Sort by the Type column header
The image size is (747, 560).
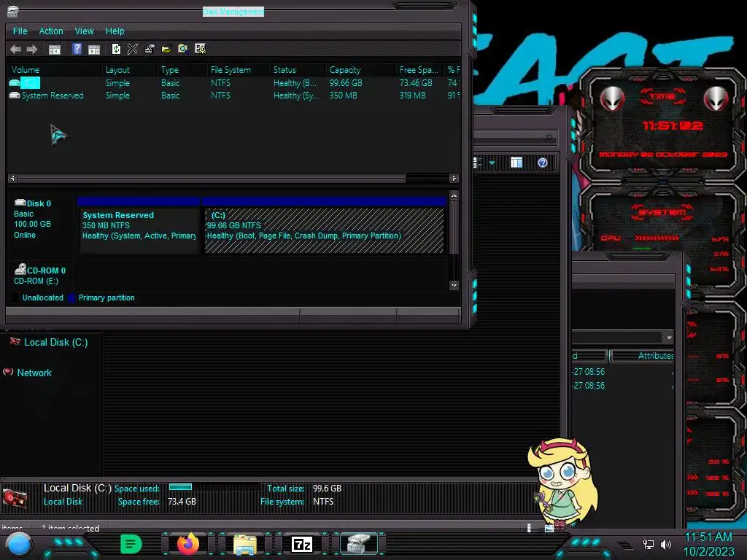[x=182, y=69]
